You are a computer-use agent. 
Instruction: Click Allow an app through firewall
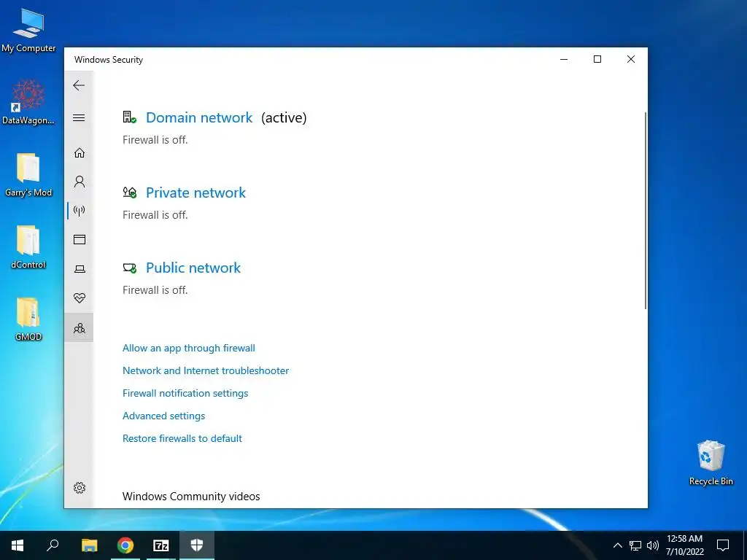189,348
